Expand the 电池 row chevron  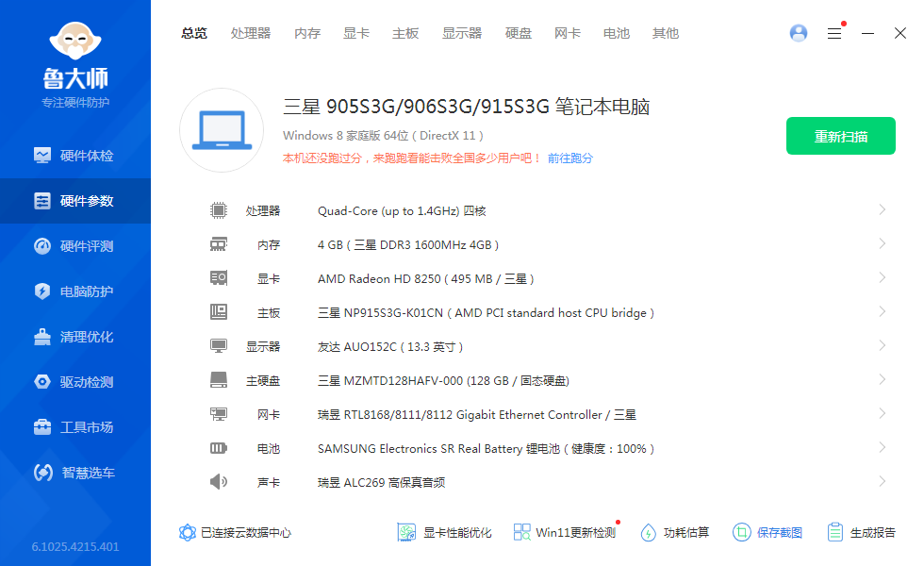pyautogui.click(x=883, y=447)
